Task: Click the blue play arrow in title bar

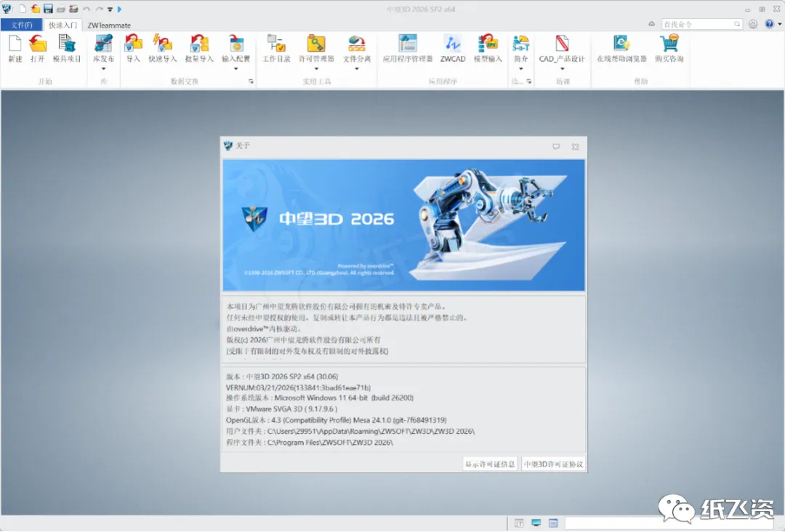Action: 120,9
